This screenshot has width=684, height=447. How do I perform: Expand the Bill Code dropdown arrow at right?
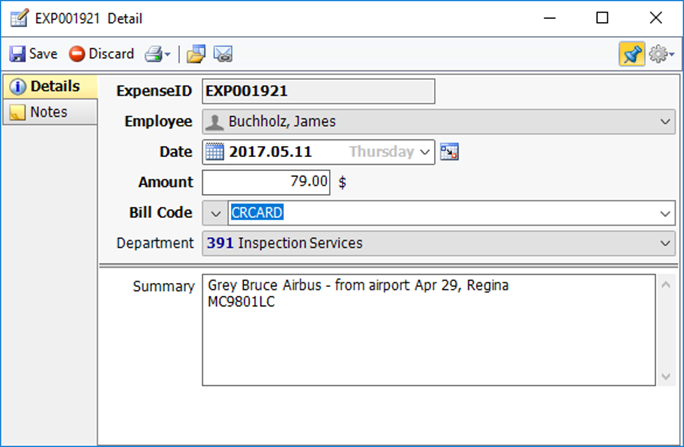coord(665,213)
